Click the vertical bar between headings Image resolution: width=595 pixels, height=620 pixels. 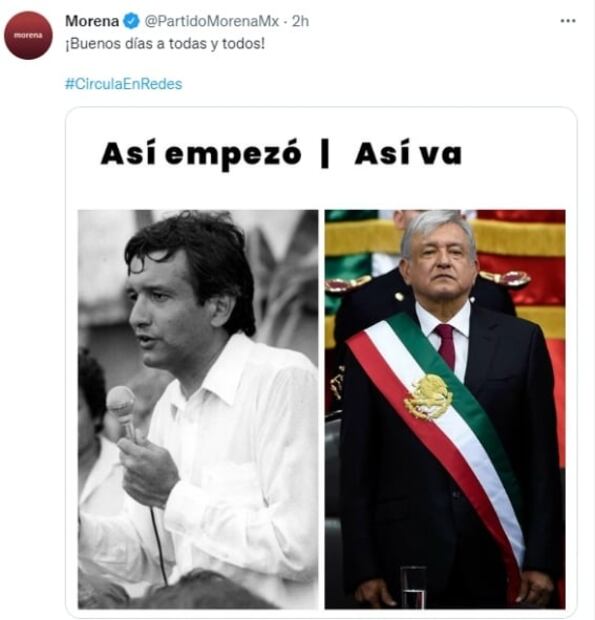coord(325,154)
